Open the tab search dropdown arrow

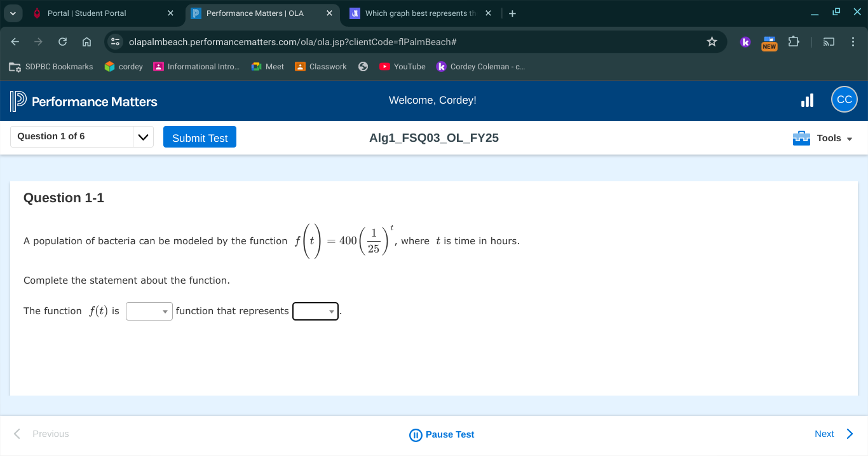coord(13,13)
